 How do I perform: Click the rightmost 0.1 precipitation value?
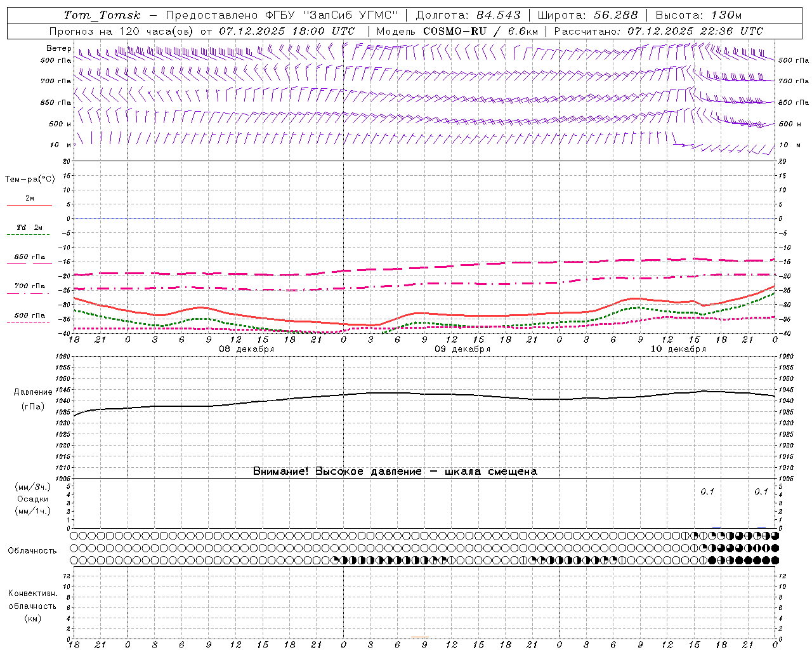coord(761,492)
